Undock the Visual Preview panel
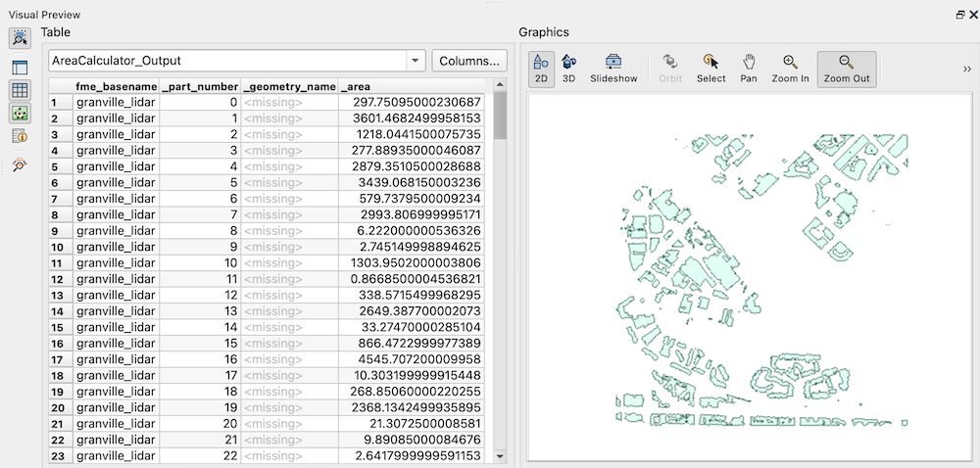This screenshot has height=468, width=980. 960,16
